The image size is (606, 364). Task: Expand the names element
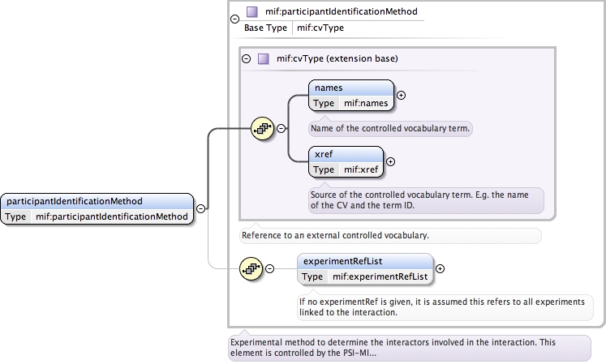click(401, 95)
